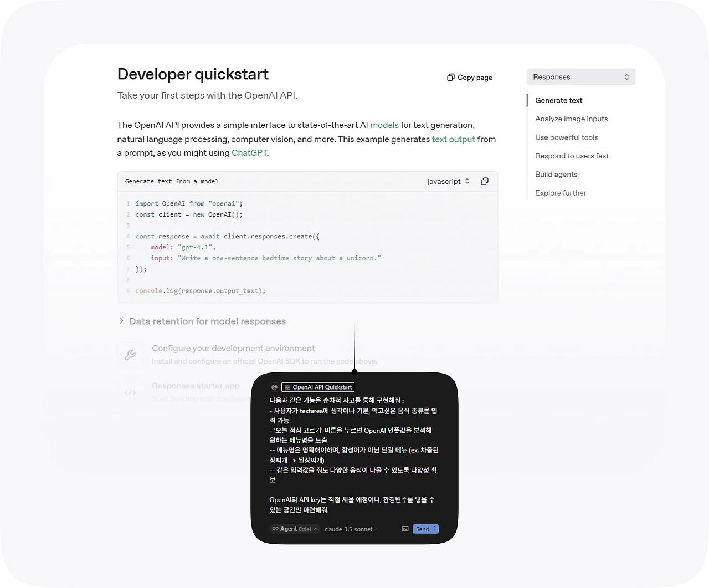Open the models link in the intro paragraph
The image size is (709, 588).
point(384,125)
